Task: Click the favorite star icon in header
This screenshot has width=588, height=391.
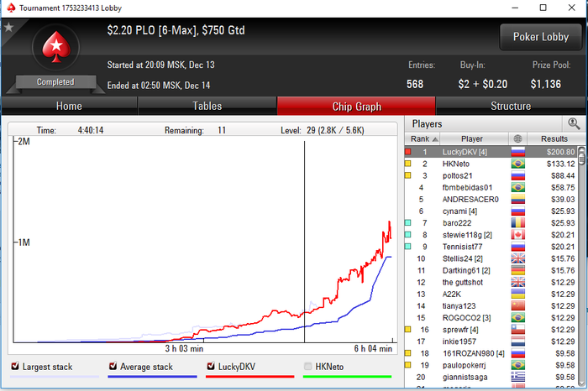Action: (8, 28)
